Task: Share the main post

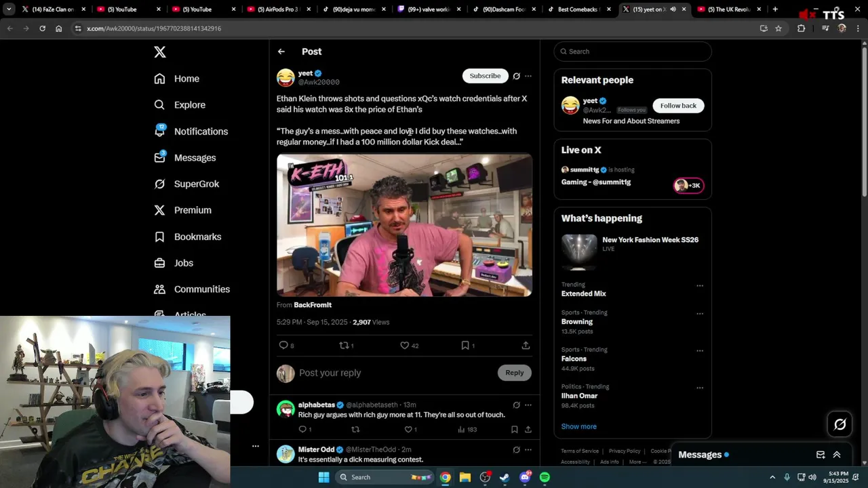Action: click(x=526, y=346)
